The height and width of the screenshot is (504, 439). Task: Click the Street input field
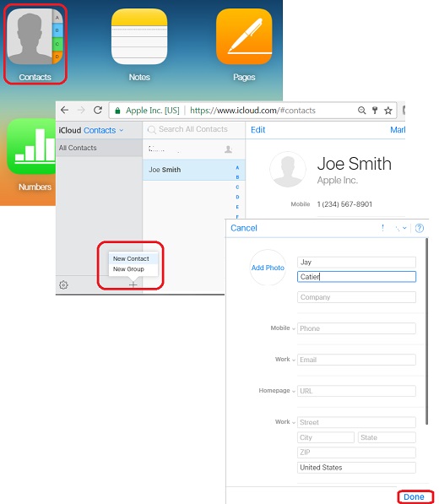(356, 422)
